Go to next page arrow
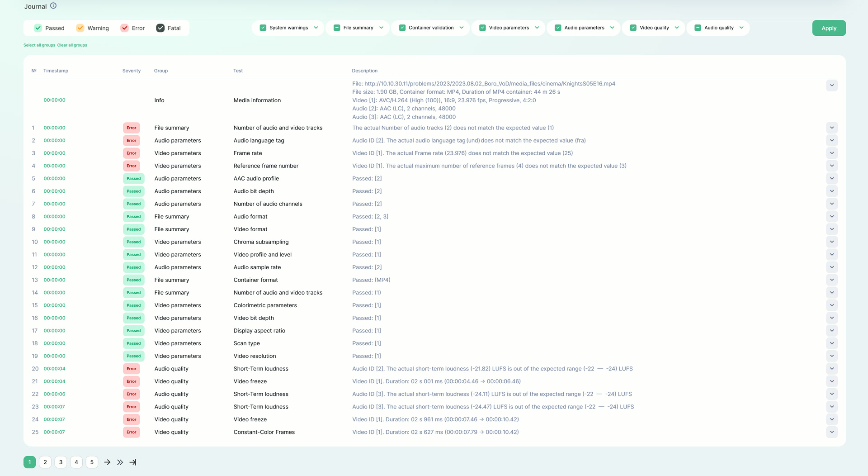 click(107, 462)
